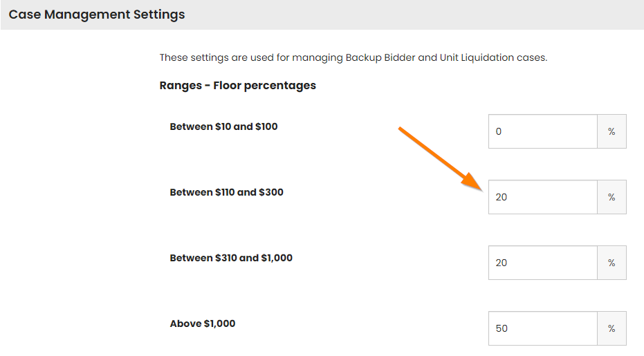The width and height of the screenshot is (644, 356).
Task: Click the floor percentage field for $10 to $100
Action: click(x=542, y=131)
